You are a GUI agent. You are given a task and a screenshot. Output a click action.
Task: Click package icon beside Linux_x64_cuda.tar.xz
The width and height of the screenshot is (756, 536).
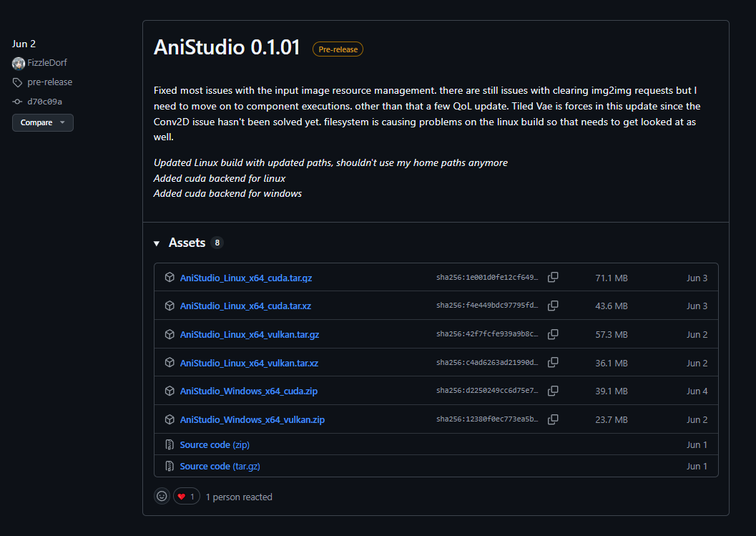coord(170,306)
